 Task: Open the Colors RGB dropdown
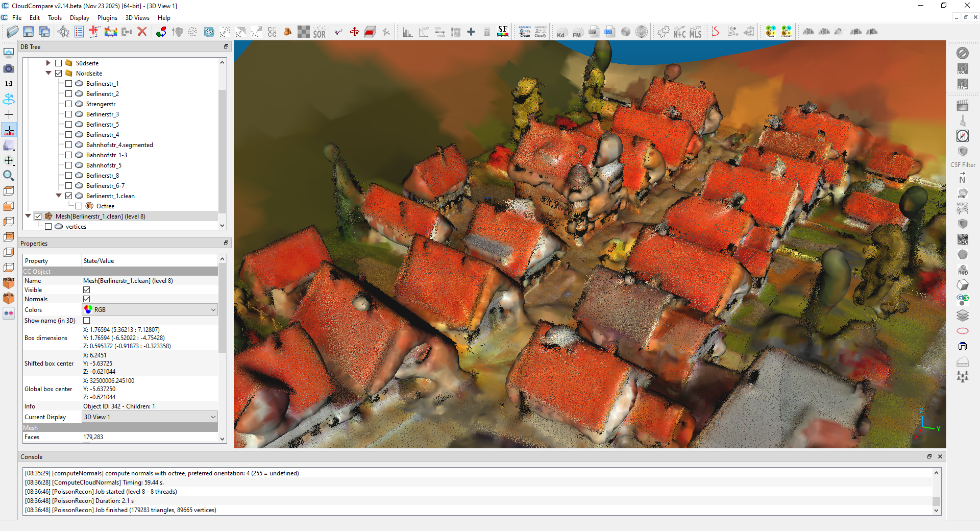[x=150, y=310]
